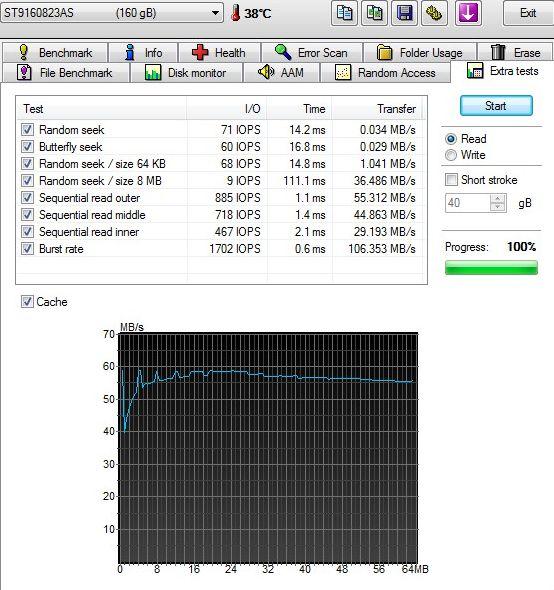The width and height of the screenshot is (554, 590).
Task: Click the 38°C temperature reading
Action: [x=258, y=14]
